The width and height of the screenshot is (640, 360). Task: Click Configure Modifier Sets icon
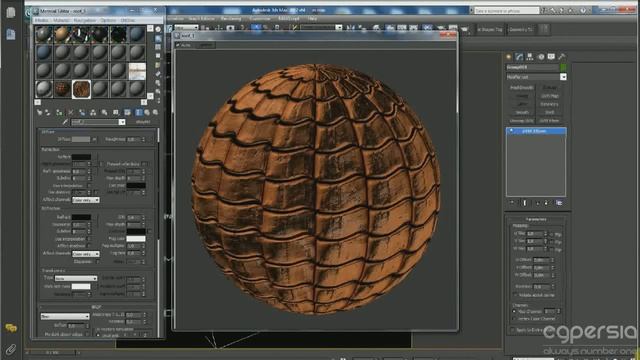559,202
